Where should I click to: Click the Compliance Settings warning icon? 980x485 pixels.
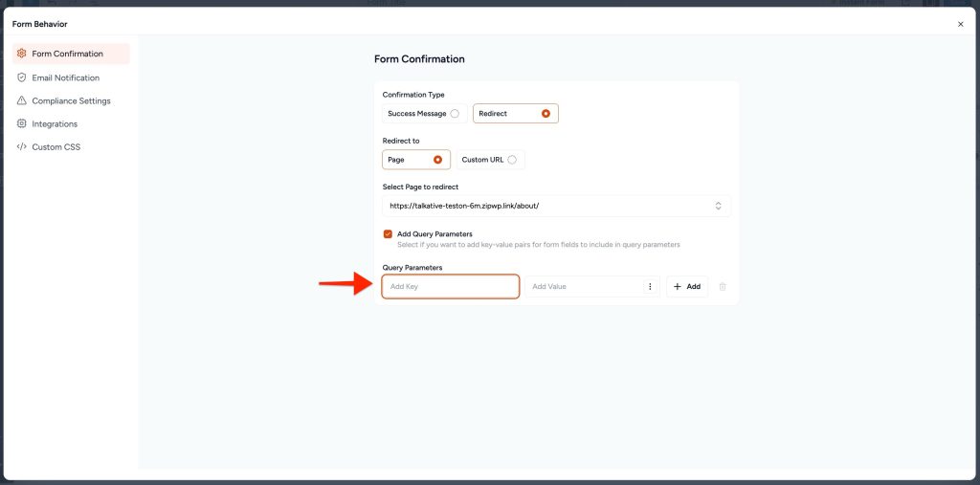point(22,100)
